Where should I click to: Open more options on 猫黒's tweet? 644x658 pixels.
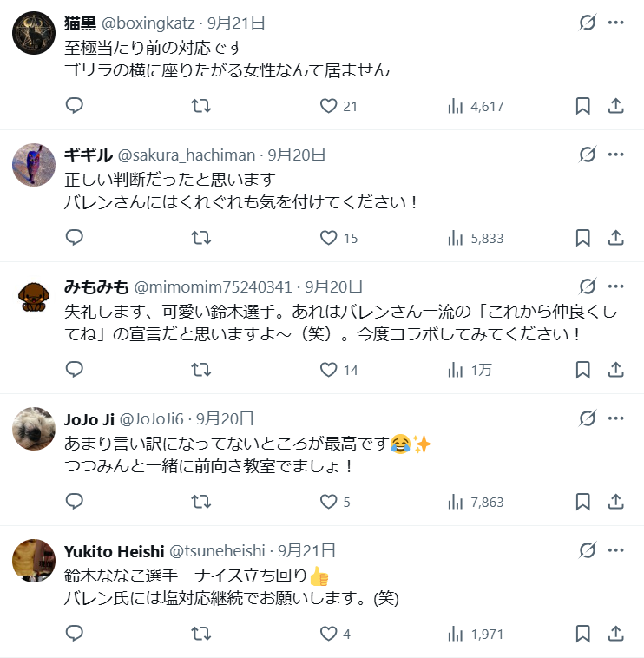[x=616, y=23]
